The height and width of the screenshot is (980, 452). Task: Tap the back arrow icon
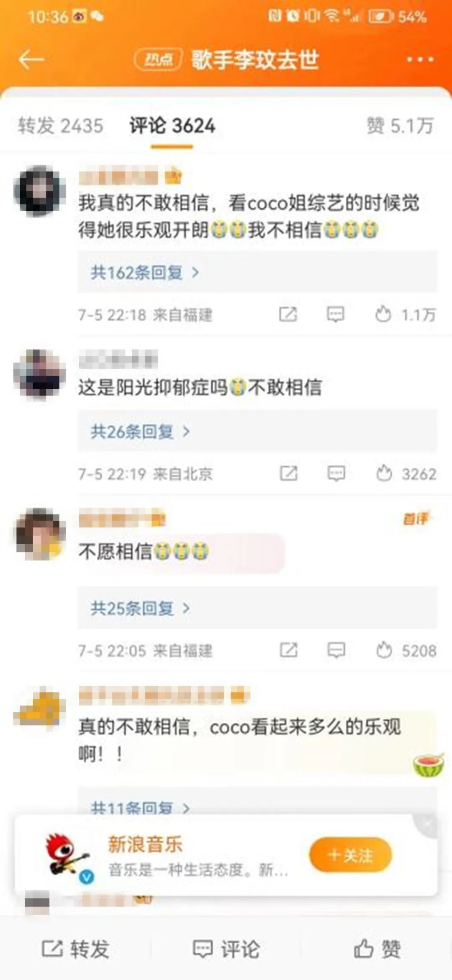point(31,60)
